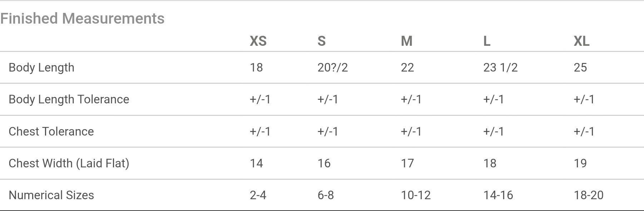This screenshot has height=211, width=644.
Task: Click the Chest Width (Laid Flat) label
Action: tap(69, 163)
